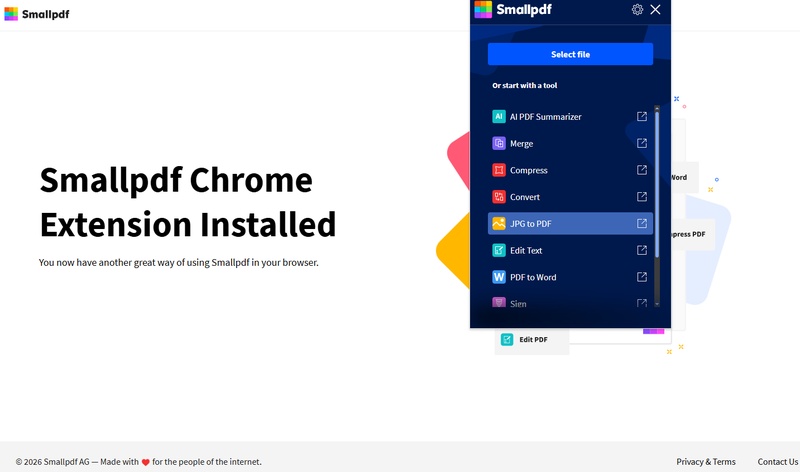The height and width of the screenshot is (472, 800).
Task: Open Merge external link icon
Action: click(642, 143)
